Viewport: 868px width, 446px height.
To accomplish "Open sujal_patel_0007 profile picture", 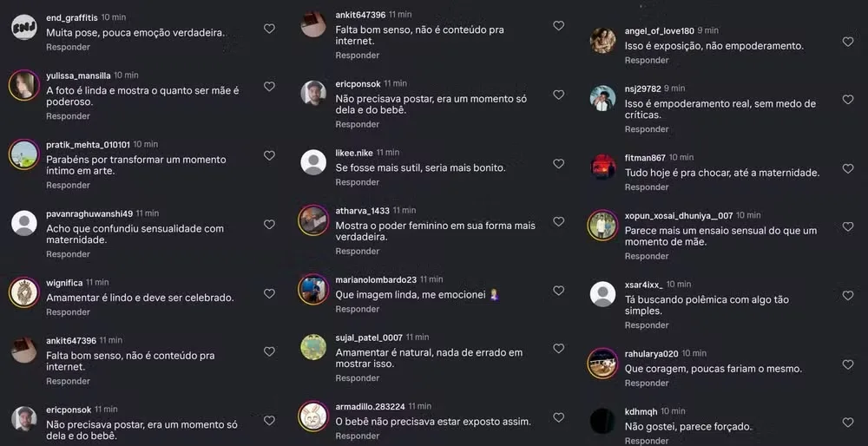I will pos(313,347).
